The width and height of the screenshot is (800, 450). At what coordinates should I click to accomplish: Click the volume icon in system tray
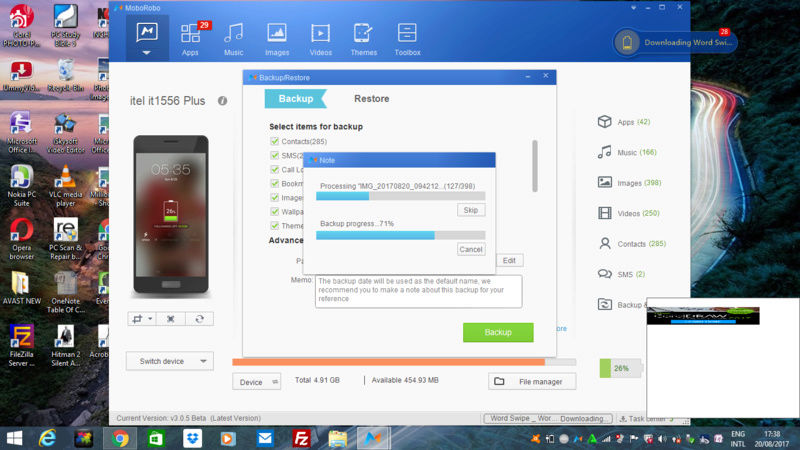tap(662, 439)
